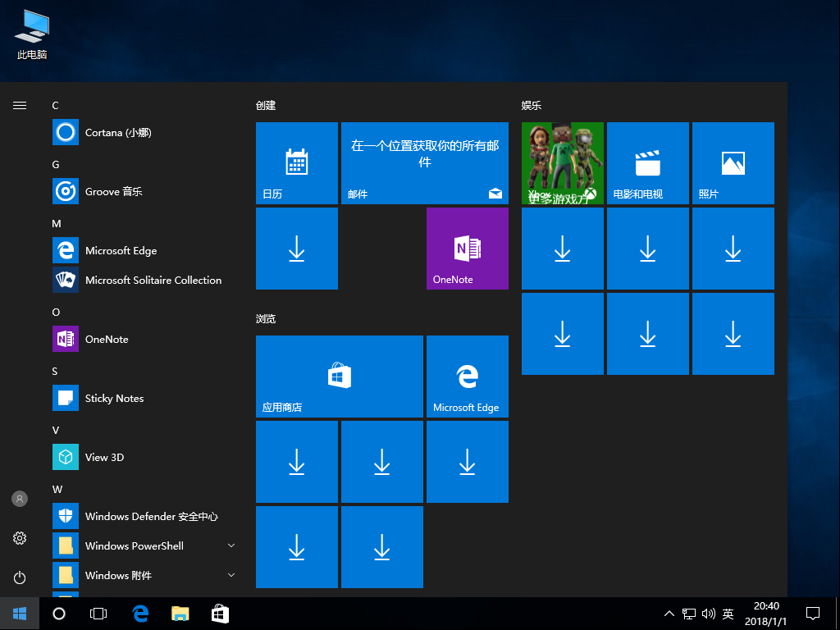Click the letter S section header
Screen dimensions: 840x630
[55, 372]
